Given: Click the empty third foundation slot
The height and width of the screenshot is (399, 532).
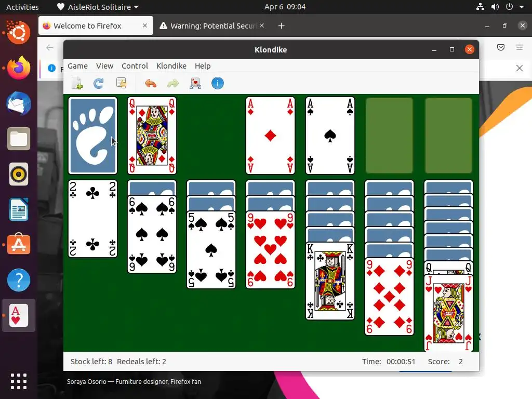Looking at the screenshot, I should tap(389, 136).
